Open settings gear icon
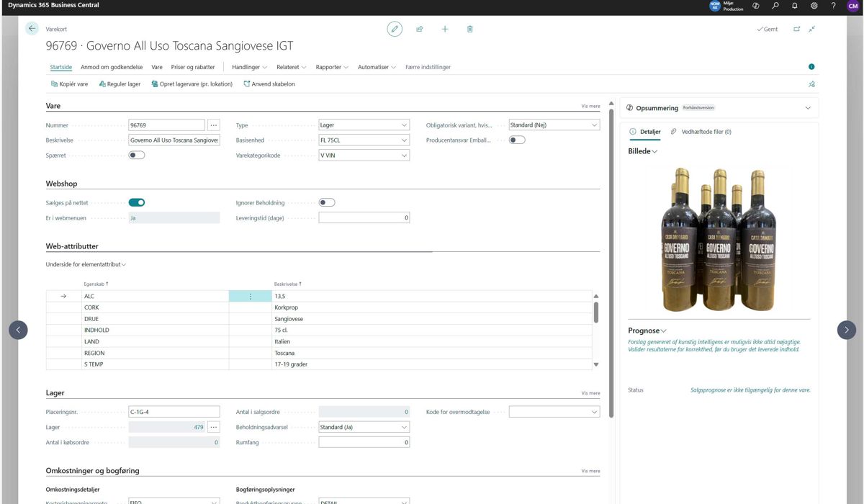 tap(814, 6)
